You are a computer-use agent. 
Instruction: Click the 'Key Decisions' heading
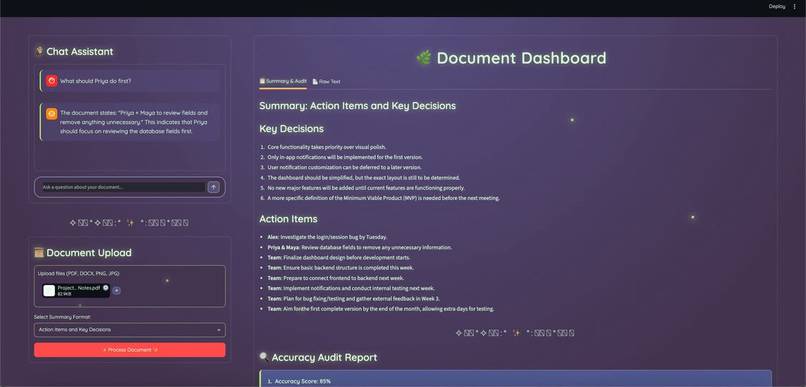click(x=291, y=128)
